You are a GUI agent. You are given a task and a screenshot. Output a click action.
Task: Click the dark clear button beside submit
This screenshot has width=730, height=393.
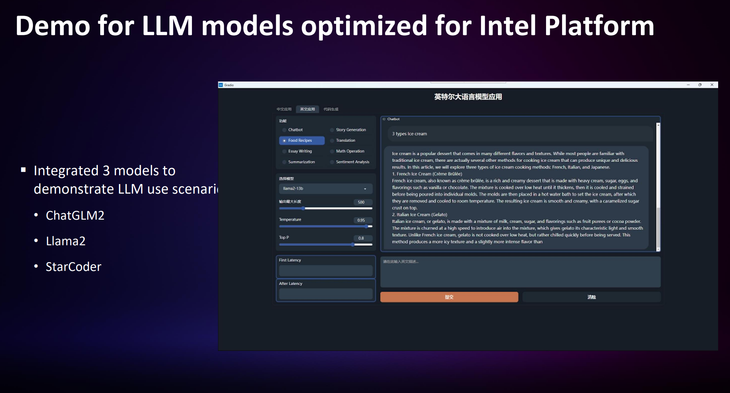591,297
